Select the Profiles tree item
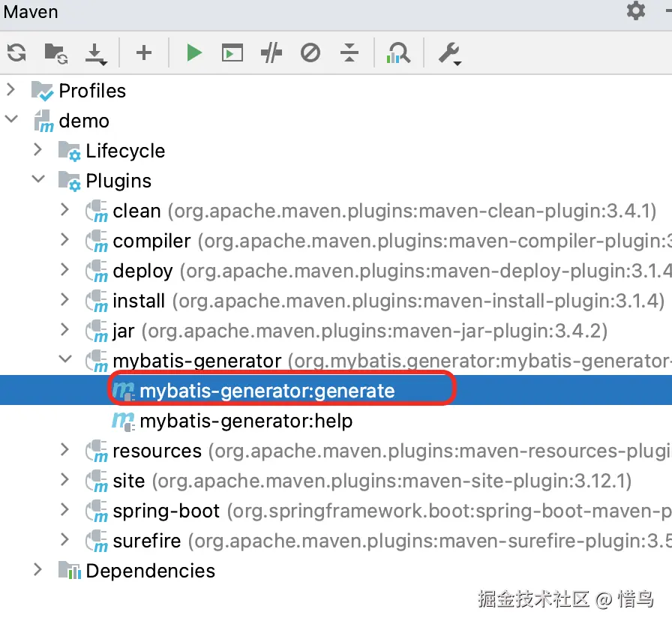Viewport: 672px width, 627px height. [x=92, y=91]
